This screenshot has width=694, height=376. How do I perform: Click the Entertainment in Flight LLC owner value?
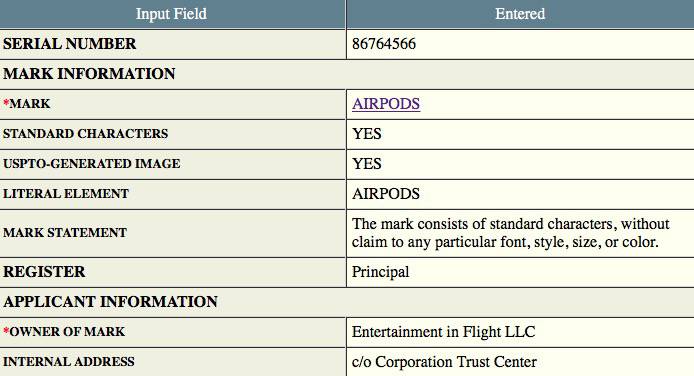[x=443, y=332]
